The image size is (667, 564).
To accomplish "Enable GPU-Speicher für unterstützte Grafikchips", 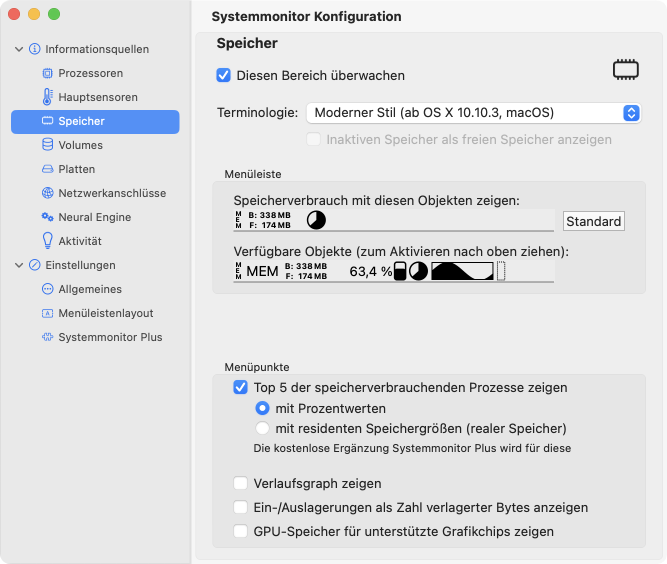I will 240,531.
